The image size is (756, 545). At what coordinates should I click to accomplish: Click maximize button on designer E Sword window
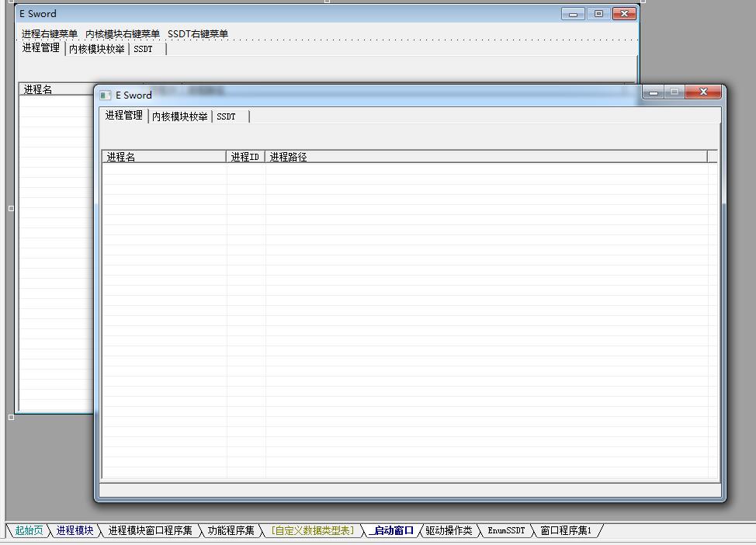(x=598, y=13)
